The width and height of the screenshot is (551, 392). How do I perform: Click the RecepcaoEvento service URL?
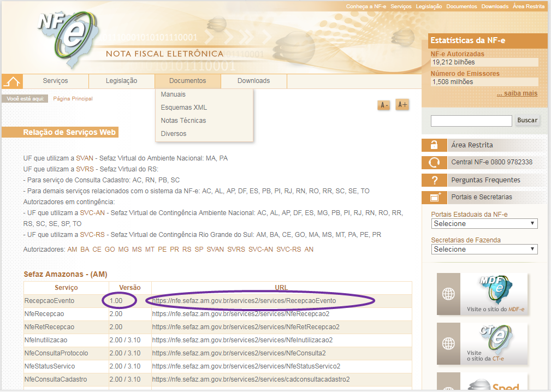[x=244, y=301]
